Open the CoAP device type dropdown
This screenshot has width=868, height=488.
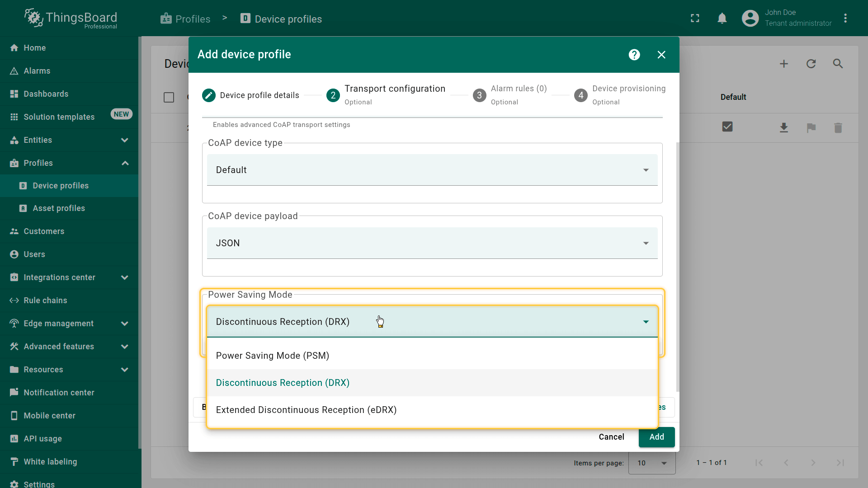[x=432, y=170]
